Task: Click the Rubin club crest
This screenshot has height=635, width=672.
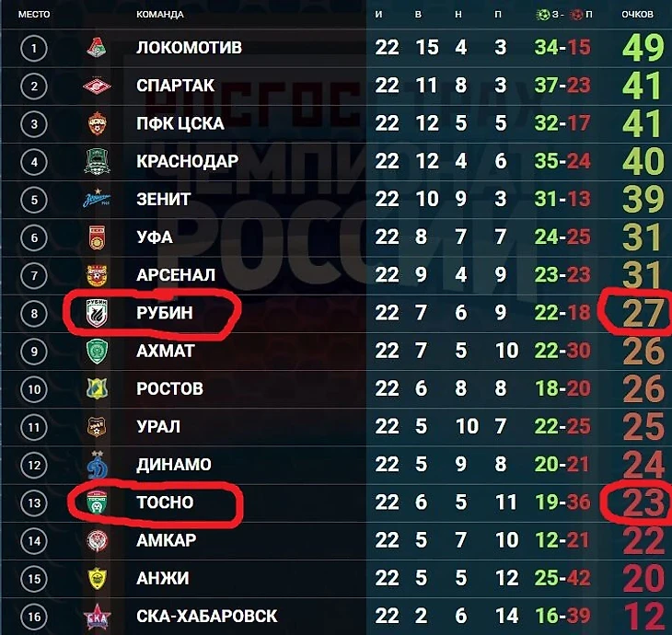Action: pos(97,313)
